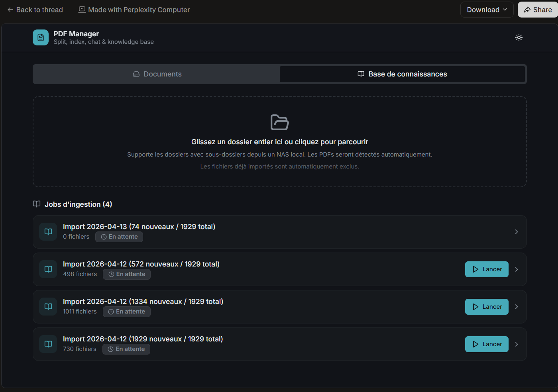Expand the 572 nouveaux import job chevron
This screenshot has width=558, height=392.
516,269
